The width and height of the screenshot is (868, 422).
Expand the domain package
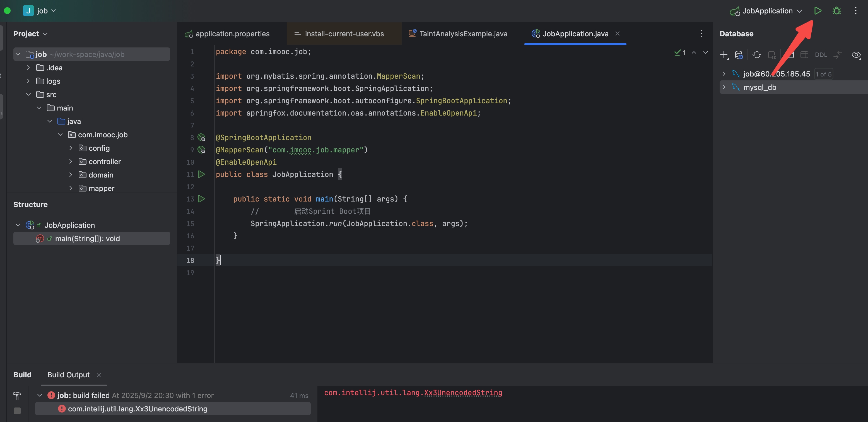pyautogui.click(x=71, y=175)
